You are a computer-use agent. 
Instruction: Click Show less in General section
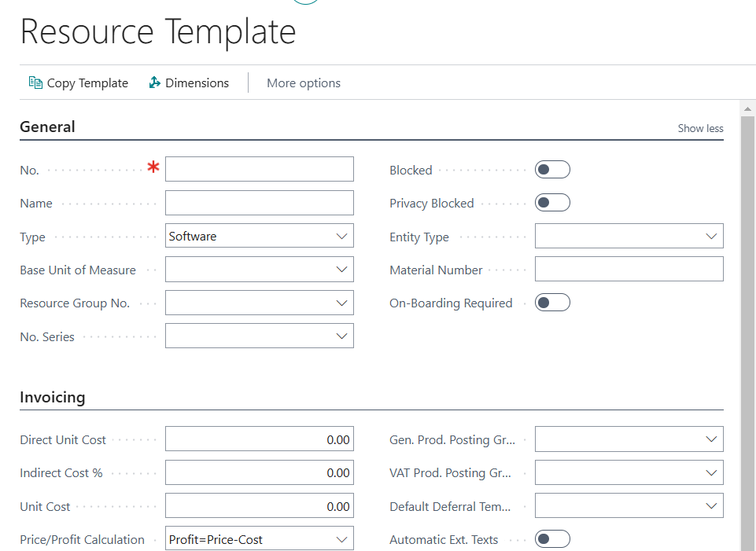(x=700, y=128)
